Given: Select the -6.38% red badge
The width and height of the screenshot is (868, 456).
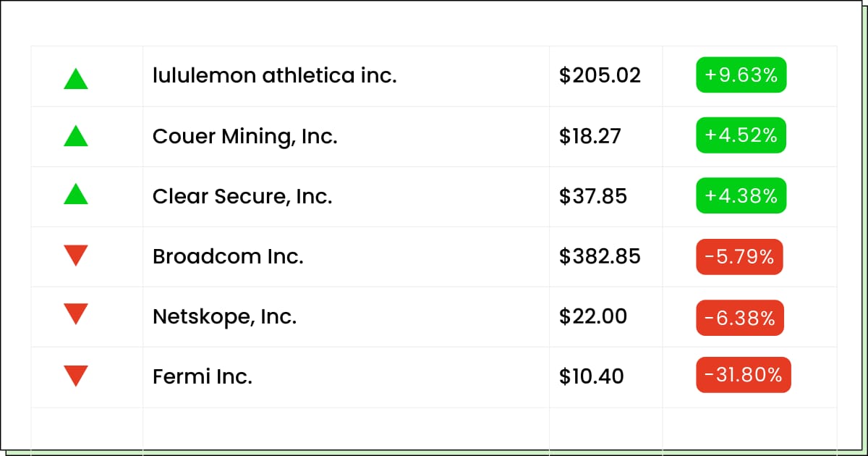Looking at the screenshot, I should point(740,317).
